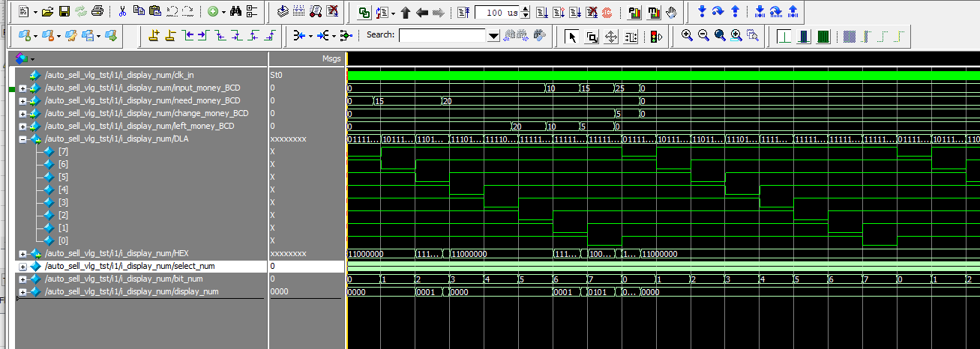Viewport: 980px width, 349px height.
Task: Zoom out of the waveform
Action: click(703, 35)
